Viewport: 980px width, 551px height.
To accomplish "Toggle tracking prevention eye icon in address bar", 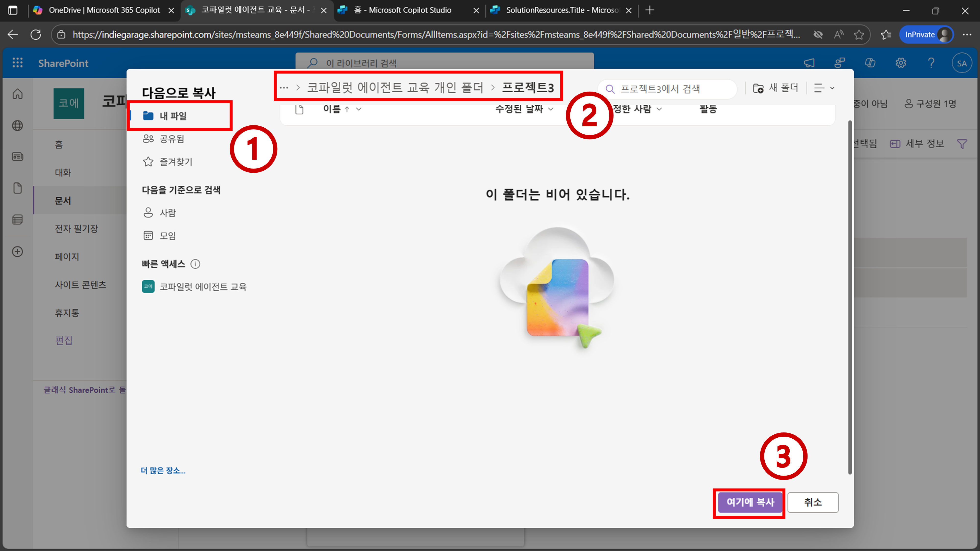I will 818,35.
